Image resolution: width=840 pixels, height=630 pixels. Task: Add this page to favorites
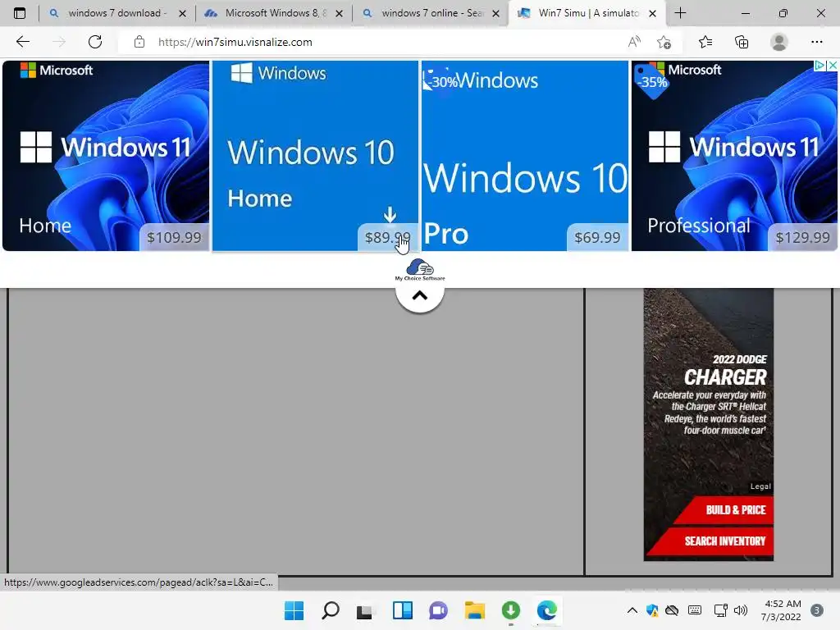tap(664, 42)
